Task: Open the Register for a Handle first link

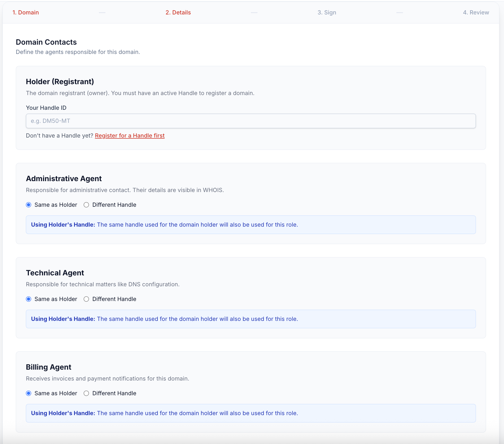Action: (x=130, y=136)
